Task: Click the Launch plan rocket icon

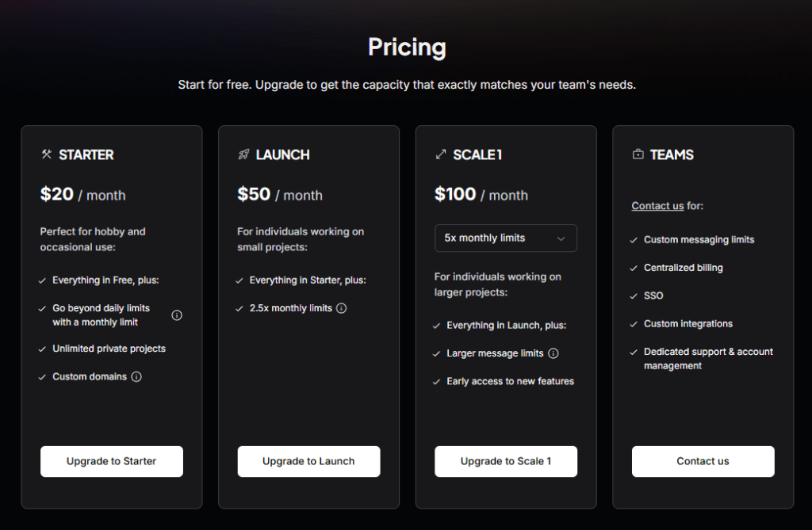Action: coord(243,154)
